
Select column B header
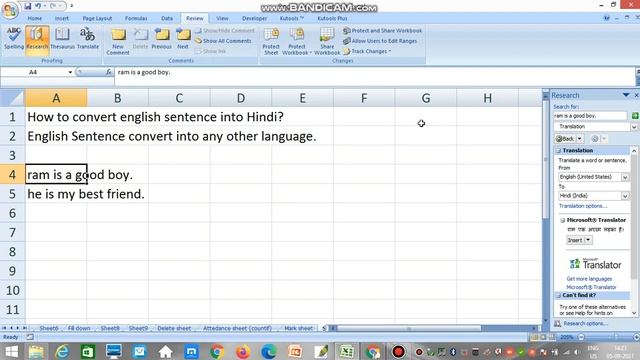[x=118, y=98]
